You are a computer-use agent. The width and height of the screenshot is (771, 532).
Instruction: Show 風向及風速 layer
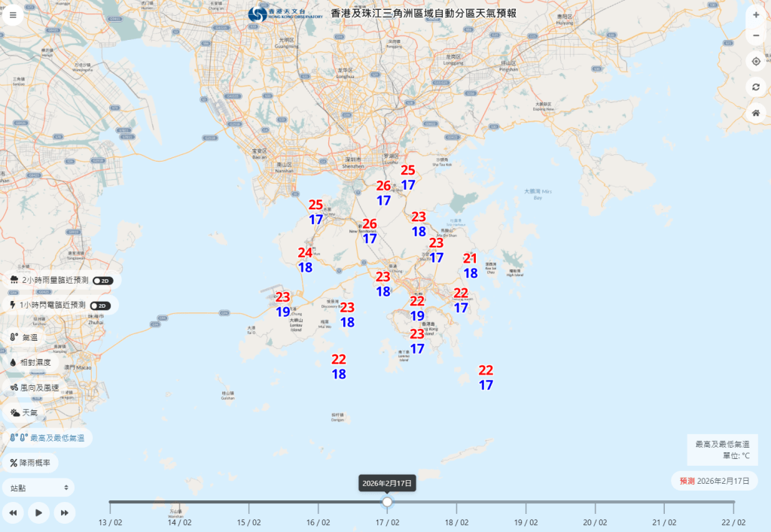(35, 387)
